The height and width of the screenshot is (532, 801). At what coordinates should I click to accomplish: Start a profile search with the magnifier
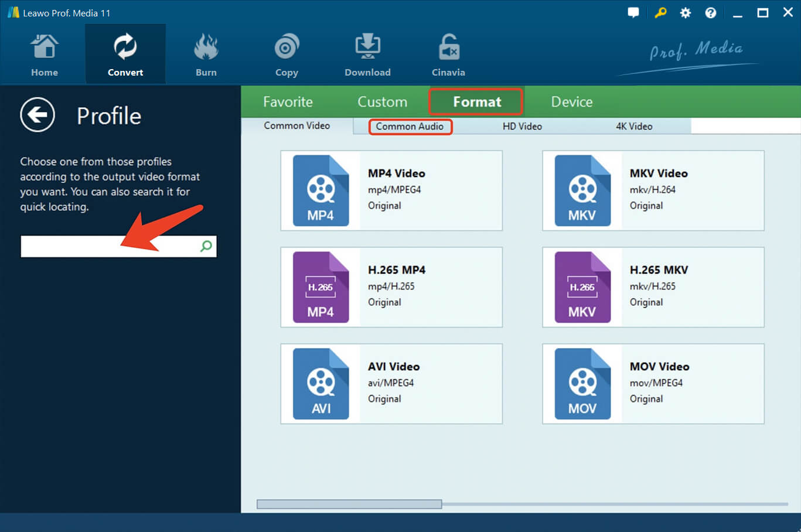coord(205,246)
